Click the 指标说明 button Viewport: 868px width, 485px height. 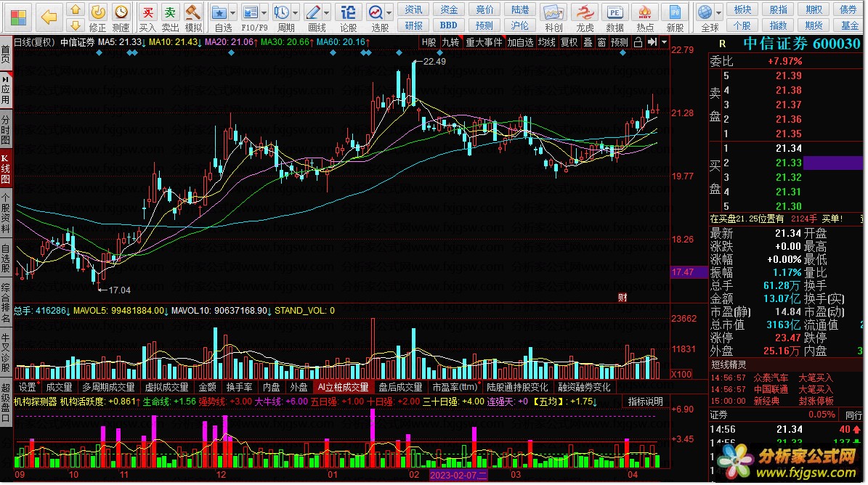(x=646, y=402)
